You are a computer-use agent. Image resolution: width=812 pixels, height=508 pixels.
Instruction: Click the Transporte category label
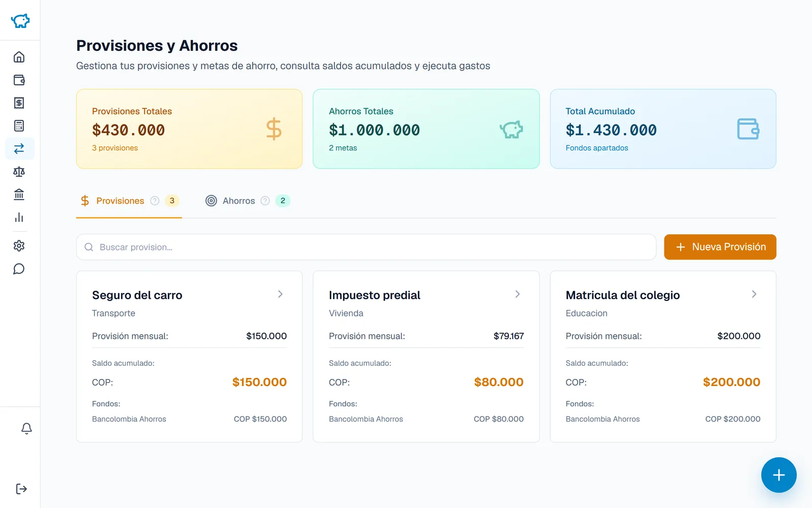click(x=114, y=313)
